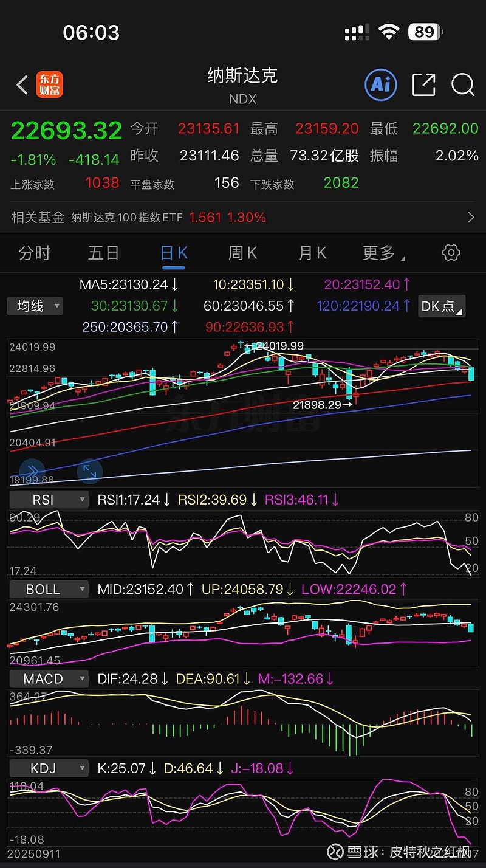Open the chart settings gear icon
Image resolution: width=486 pixels, height=868 pixels.
coord(451,253)
